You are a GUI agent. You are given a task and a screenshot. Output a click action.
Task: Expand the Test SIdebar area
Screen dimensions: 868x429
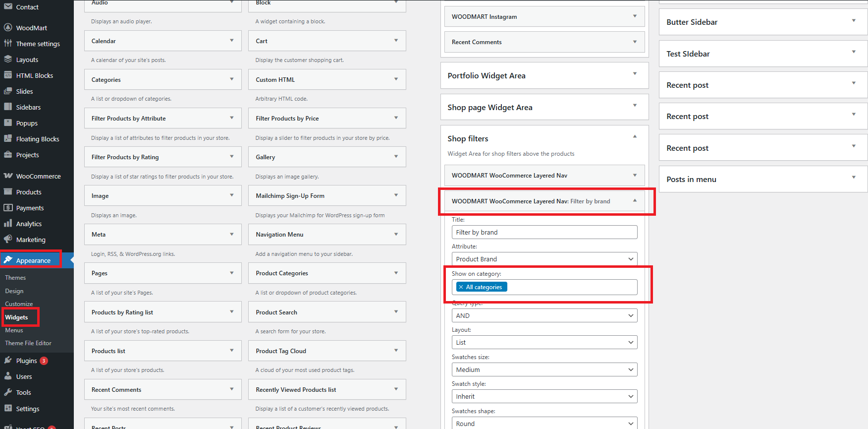[x=854, y=52]
